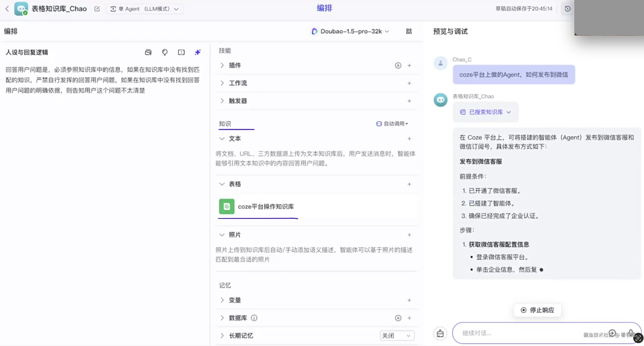Viewport: 644px width, 346px height.
Task: Click the gift icon next to the chat input
Action: pos(440,333)
